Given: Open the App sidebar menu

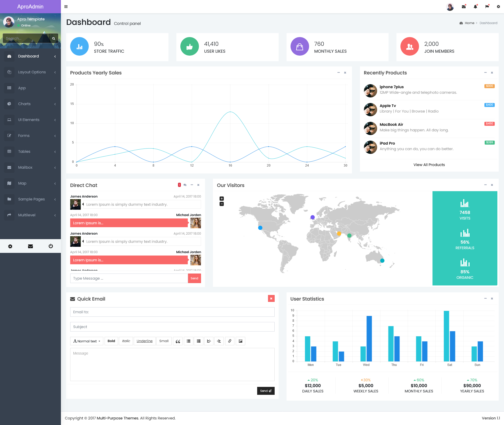Looking at the screenshot, I should [30, 88].
